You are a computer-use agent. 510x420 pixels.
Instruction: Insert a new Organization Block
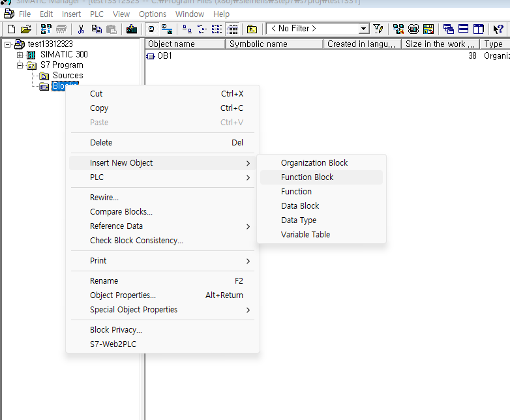tap(322, 162)
